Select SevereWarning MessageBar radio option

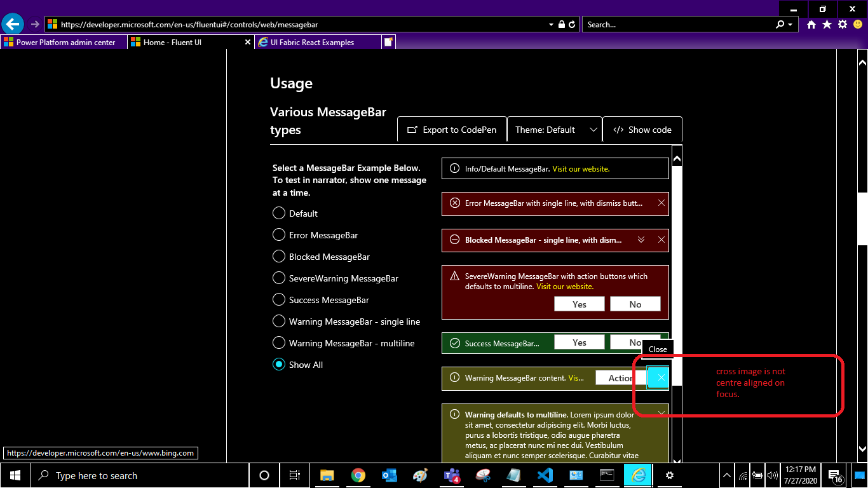(x=278, y=278)
